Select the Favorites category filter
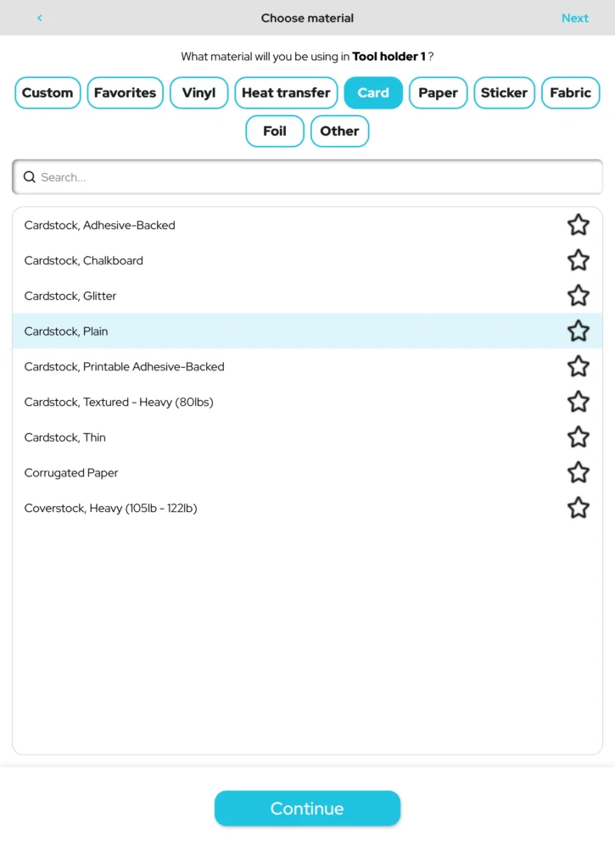The image size is (615, 868). pos(125,93)
